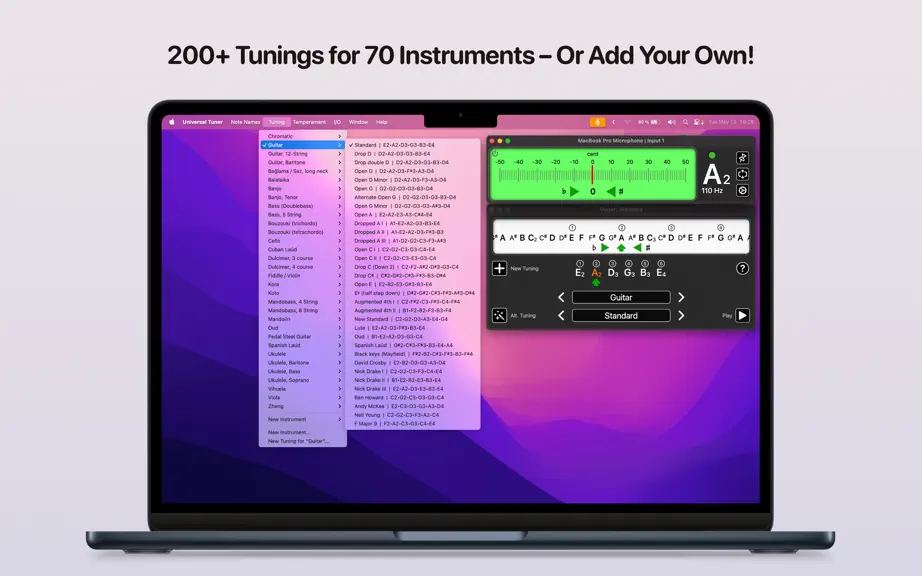This screenshot has height=576, width=922.
Task: Select the F Major 9 tuning
Action: 413,424
